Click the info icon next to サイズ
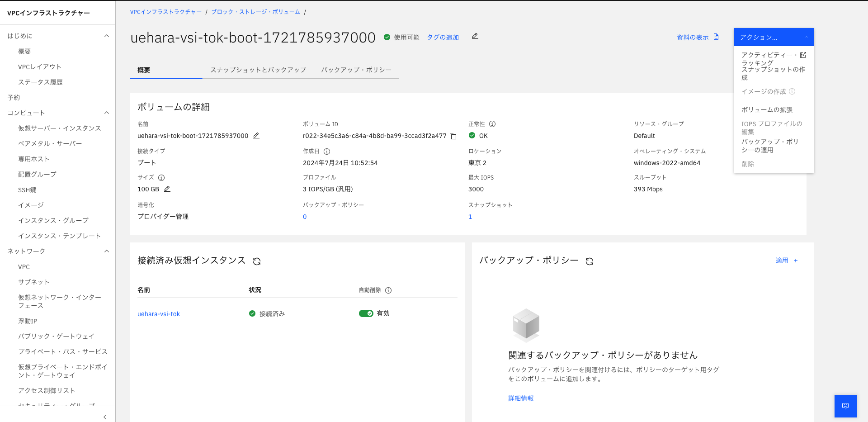Viewport: 868px width, 422px height. pos(162,177)
